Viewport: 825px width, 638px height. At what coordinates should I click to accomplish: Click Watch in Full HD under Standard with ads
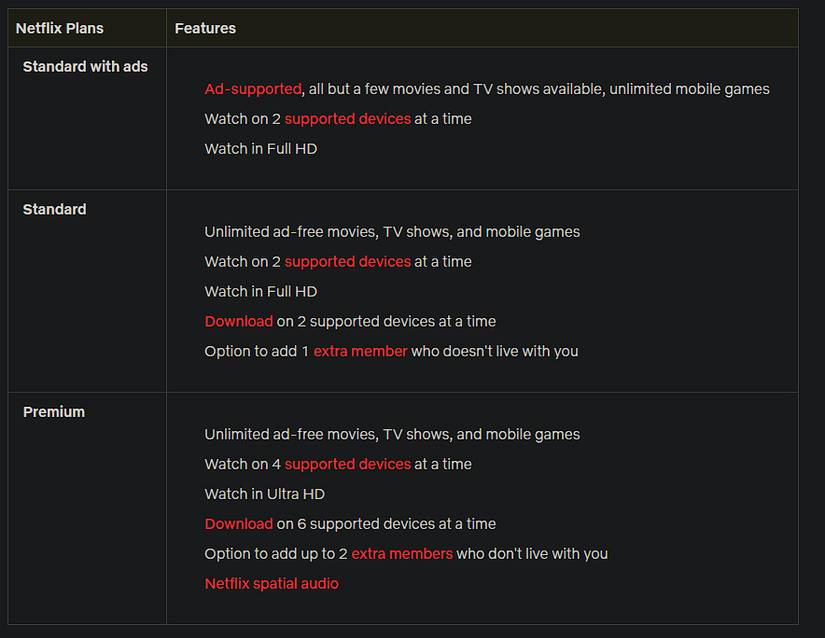[x=260, y=149]
